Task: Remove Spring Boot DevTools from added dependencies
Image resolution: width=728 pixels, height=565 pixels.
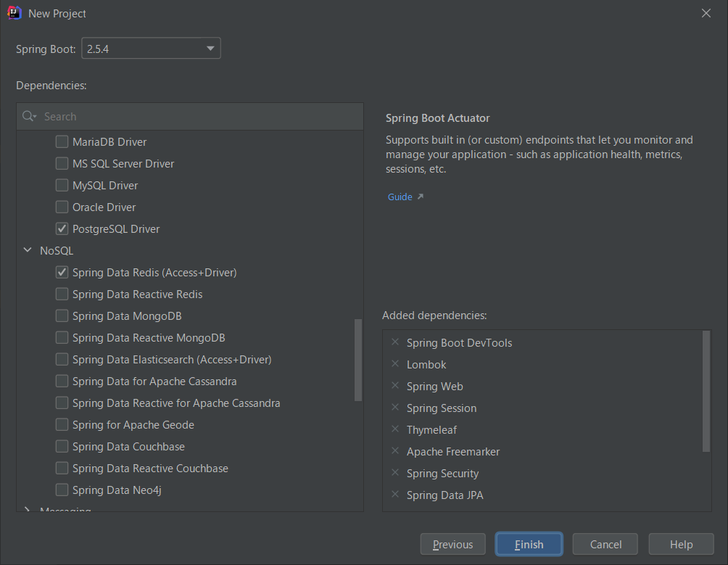Action: [395, 342]
